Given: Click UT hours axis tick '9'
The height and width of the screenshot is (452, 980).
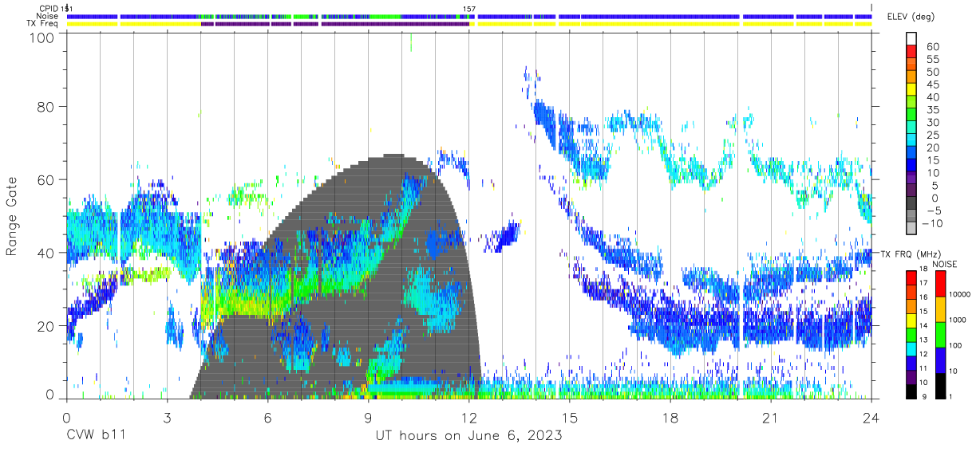Looking at the screenshot, I should coord(368,419).
